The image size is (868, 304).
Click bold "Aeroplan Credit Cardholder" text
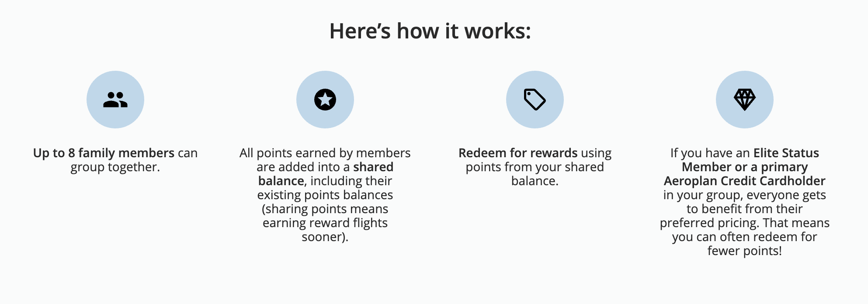744,181
